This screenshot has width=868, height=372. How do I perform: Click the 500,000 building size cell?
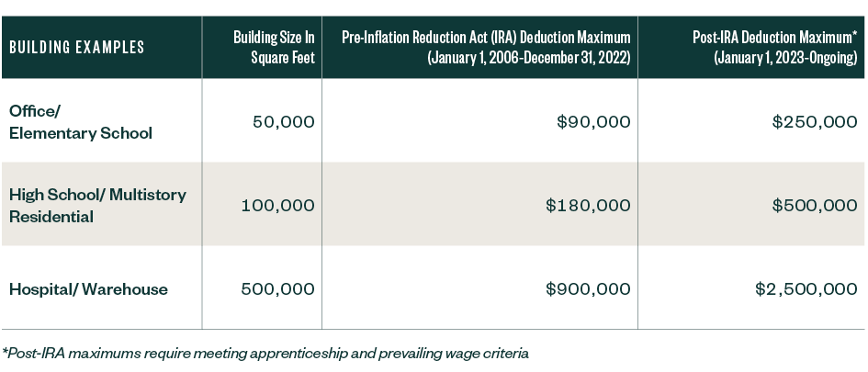[x=277, y=289]
